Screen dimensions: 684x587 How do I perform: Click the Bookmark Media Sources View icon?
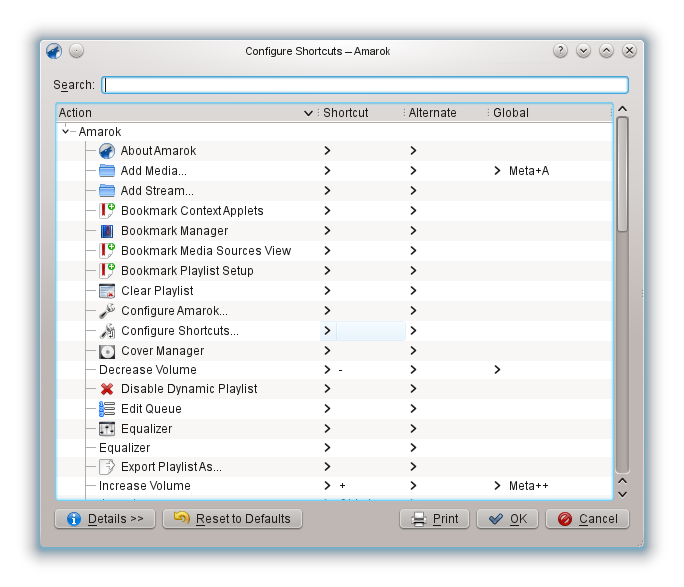pos(107,251)
